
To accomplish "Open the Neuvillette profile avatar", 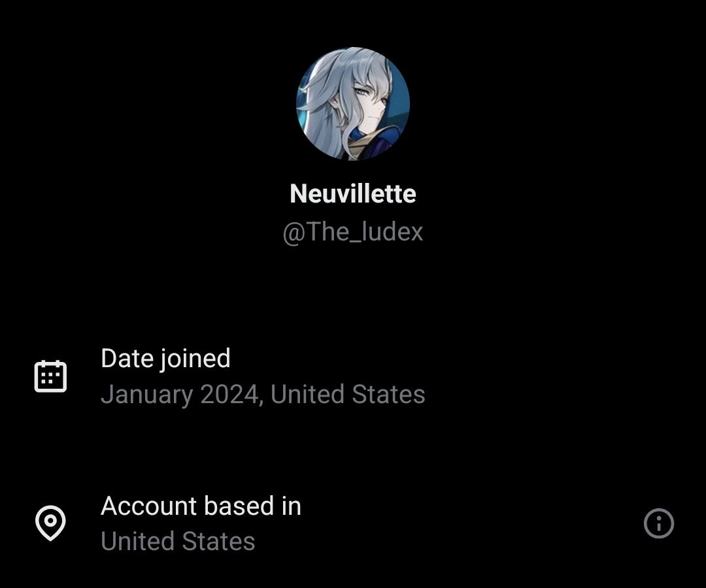I will (353, 104).
